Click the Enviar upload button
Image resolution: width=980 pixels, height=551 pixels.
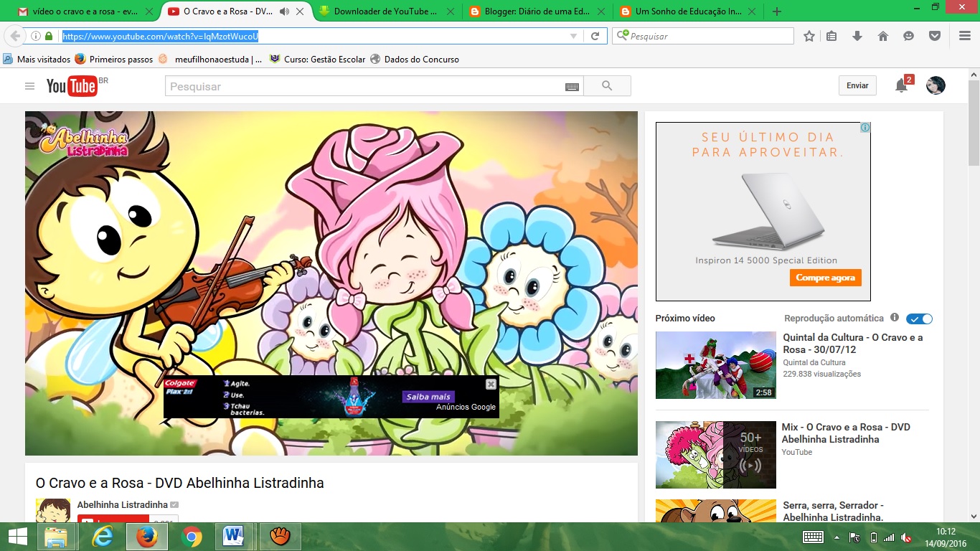(857, 85)
